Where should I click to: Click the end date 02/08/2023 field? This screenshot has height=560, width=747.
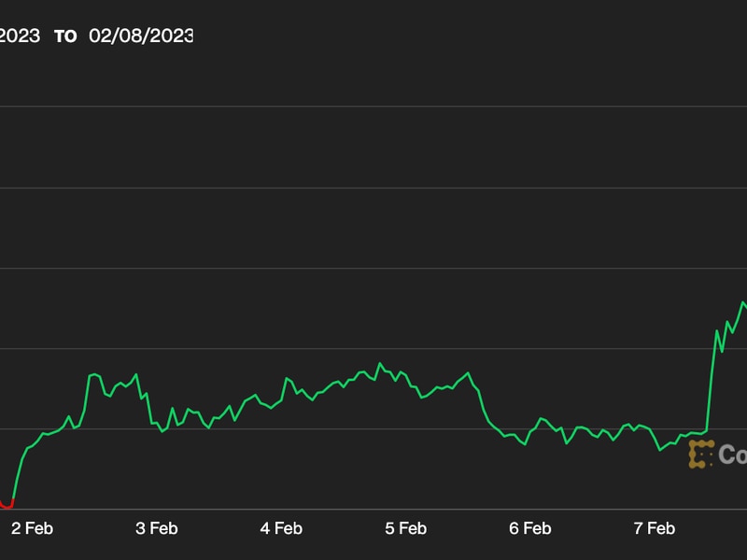[x=141, y=35]
